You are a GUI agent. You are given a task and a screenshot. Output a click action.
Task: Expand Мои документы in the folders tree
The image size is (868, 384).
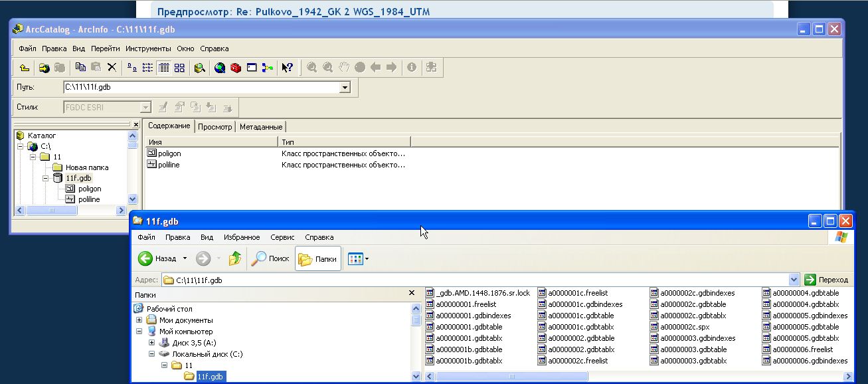[x=140, y=320]
